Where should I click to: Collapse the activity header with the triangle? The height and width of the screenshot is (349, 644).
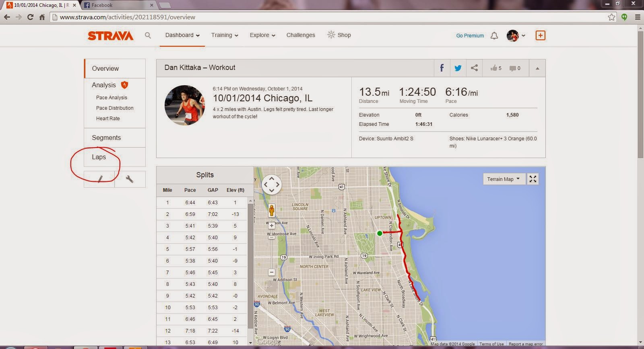(x=537, y=68)
